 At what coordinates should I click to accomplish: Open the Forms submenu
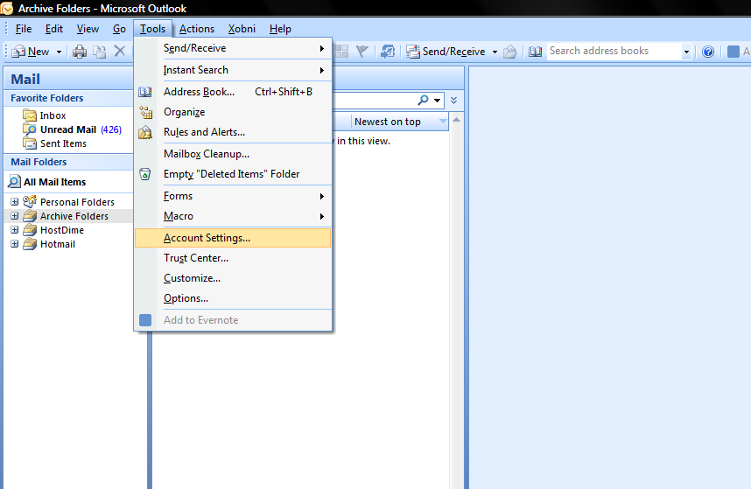(233, 196)
